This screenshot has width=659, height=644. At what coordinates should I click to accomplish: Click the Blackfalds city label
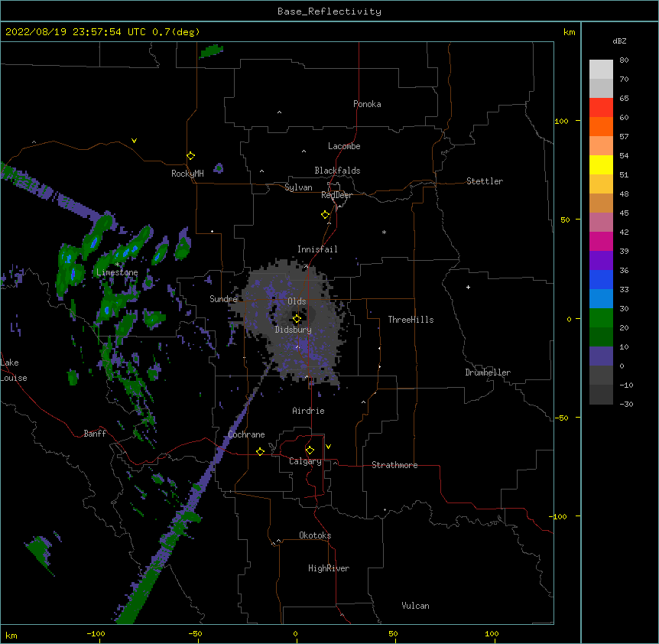tap(337, 171)
